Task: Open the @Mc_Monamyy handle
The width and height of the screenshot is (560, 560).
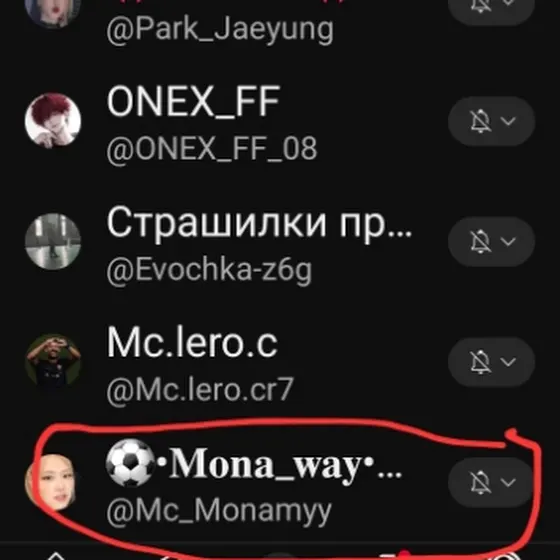Action: point(219,511)
